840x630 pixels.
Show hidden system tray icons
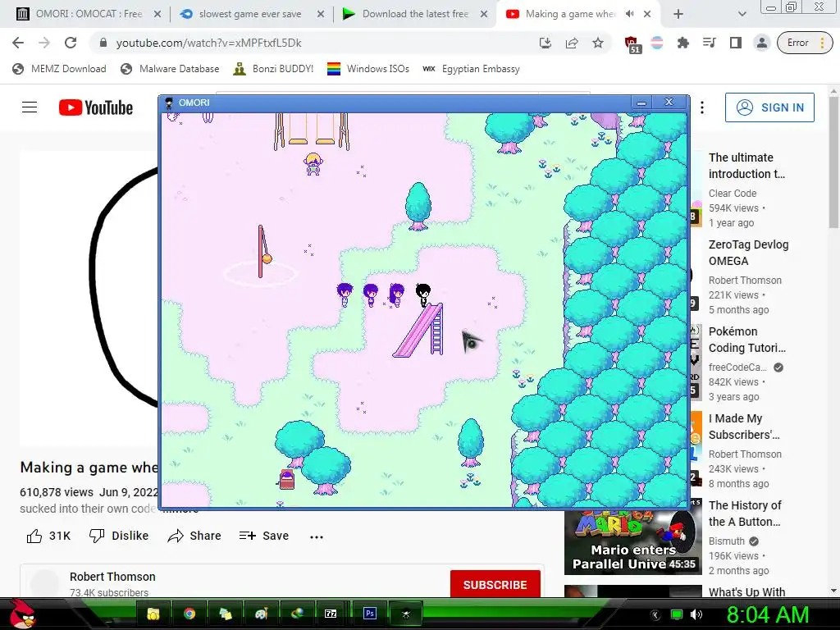click(655, 615)
